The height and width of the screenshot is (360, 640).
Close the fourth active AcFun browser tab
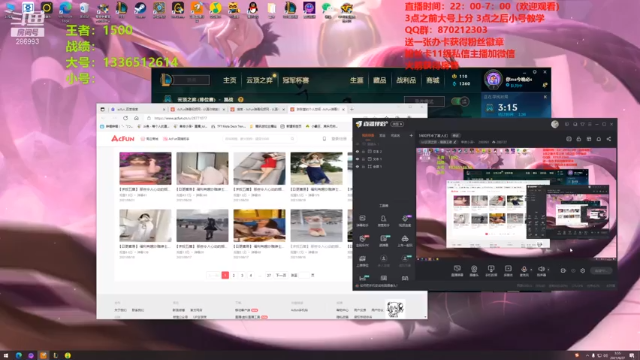tap(343, 109)
